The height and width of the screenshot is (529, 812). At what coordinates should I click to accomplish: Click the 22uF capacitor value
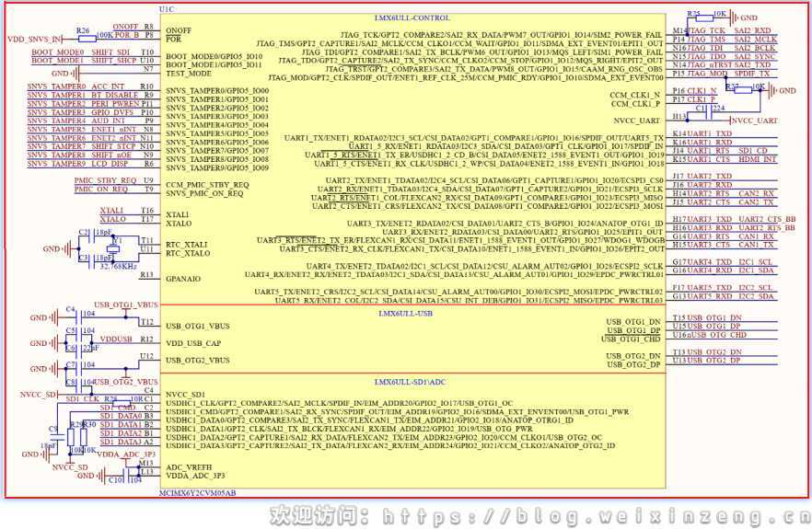[91, 348]
